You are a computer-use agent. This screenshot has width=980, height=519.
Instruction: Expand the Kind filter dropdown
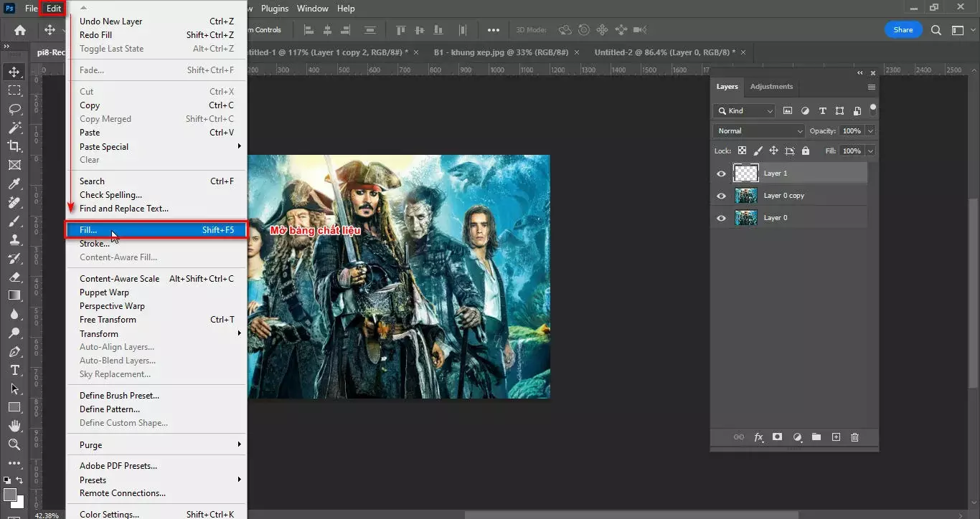(x=768, y=110)
